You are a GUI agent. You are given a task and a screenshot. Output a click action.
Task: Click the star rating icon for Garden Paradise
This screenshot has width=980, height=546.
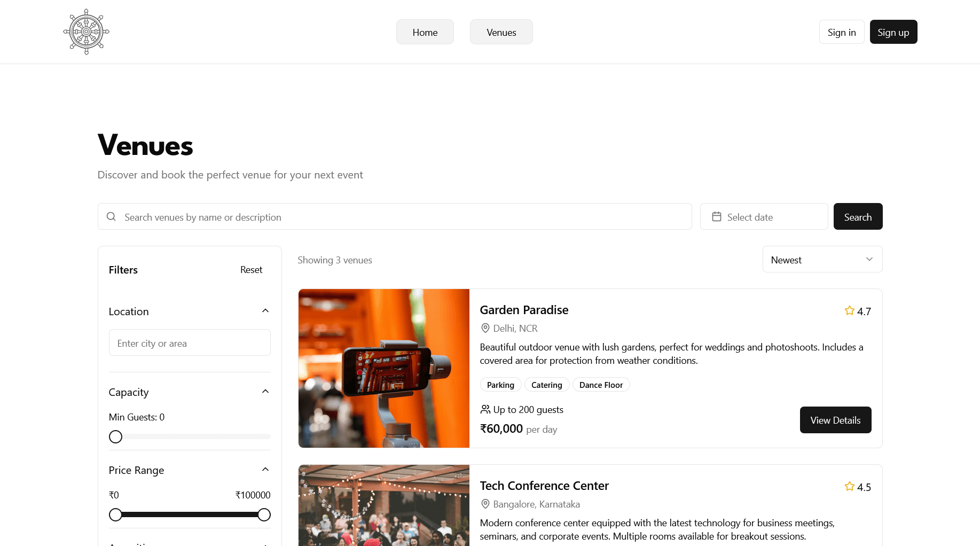click(x=849, y=310)
